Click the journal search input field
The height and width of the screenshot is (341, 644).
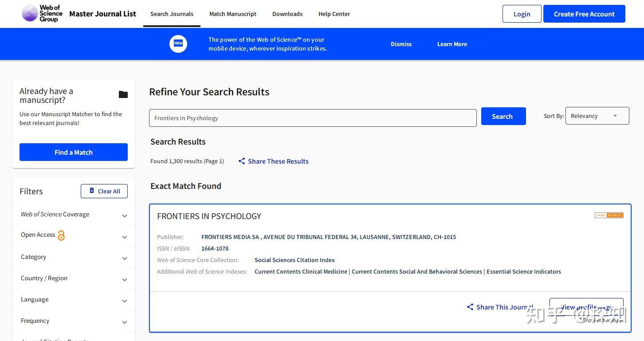(x=313, y=118)
